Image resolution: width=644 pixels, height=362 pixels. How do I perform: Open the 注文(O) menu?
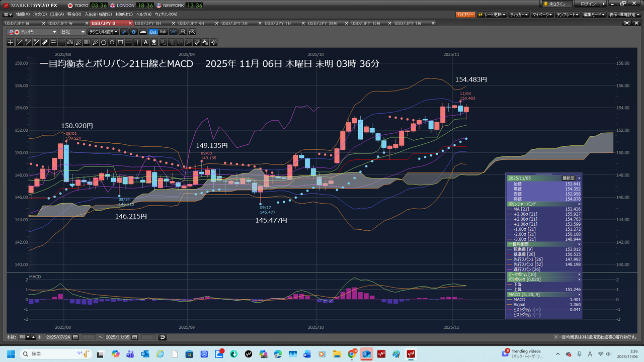point(40,14)
